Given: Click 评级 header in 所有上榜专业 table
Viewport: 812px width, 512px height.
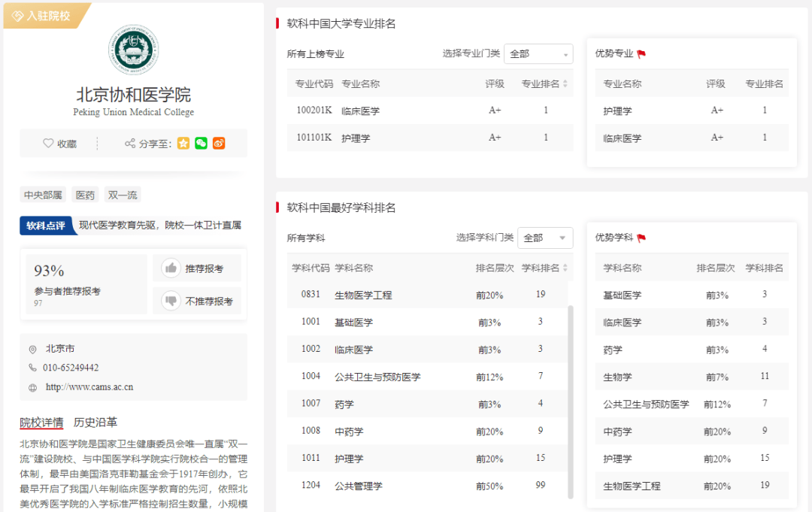Looking at the screenshot, I should click(495, 84).
